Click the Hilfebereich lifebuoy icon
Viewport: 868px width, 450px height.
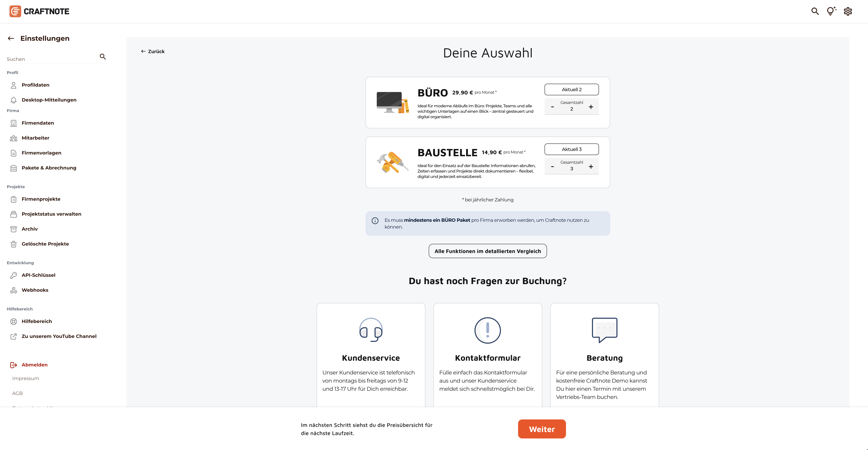[13, 321]
